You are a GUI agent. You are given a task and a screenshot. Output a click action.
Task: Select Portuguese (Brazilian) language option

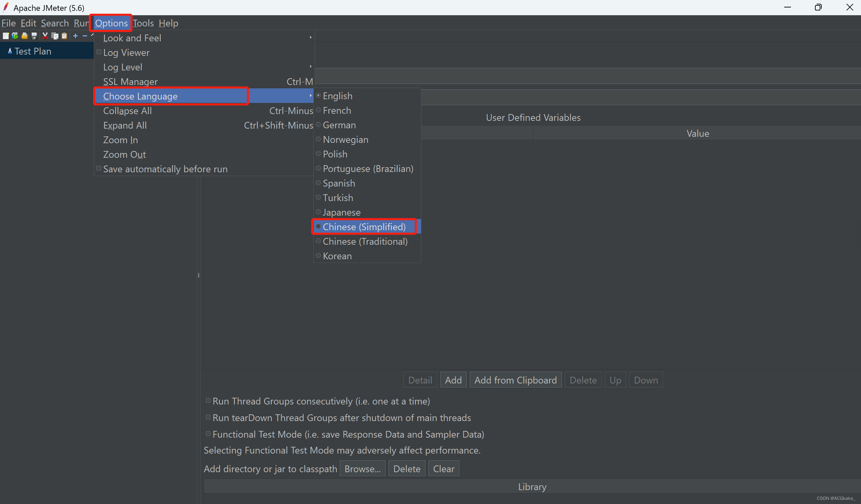point(367,169)
